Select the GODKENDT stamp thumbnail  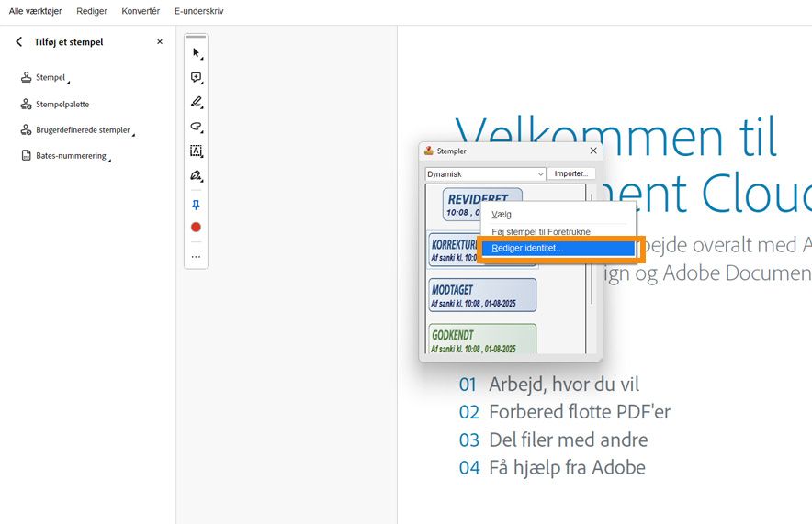click(482, 339)
